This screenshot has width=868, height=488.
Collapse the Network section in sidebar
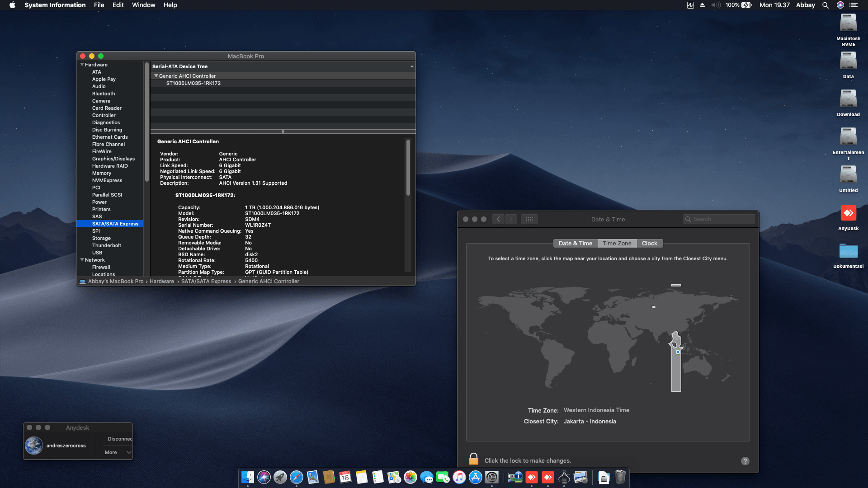pyautogui.click(x=82, y=260)
